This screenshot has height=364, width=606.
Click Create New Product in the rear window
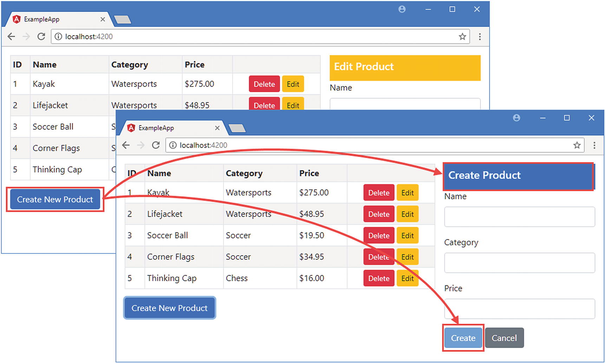(x=55, y=199)
